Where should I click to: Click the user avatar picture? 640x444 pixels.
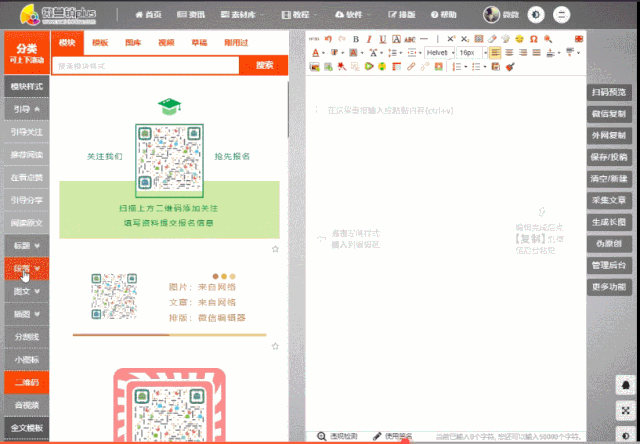pyautogui.click(x=491, y=15)
